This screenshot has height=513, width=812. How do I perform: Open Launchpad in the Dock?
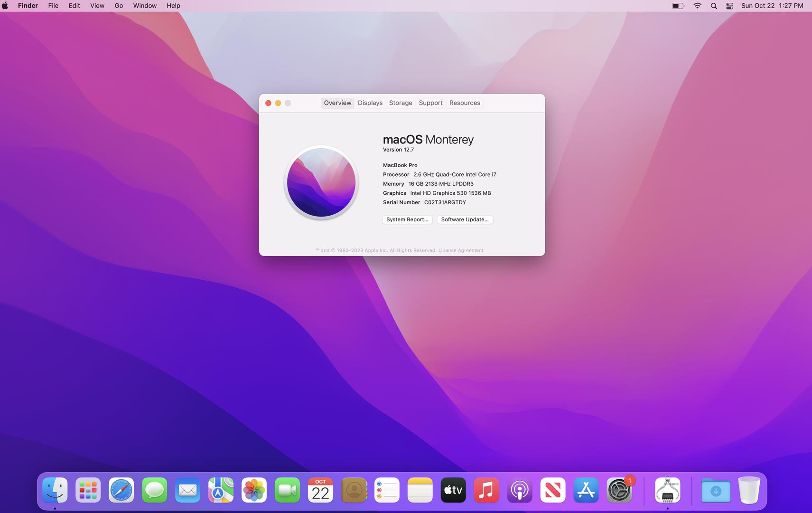(x=88, y=490)
